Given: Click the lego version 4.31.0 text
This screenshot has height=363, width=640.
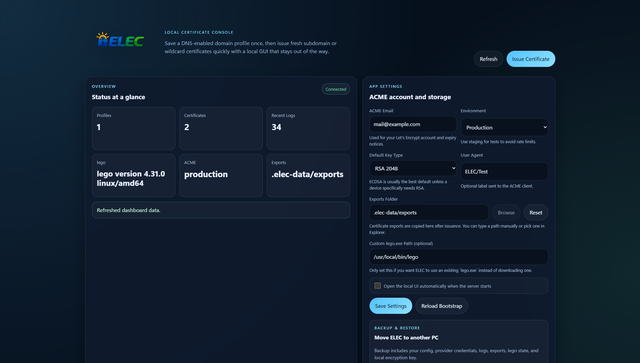Looking at the screenshot, I should coord(131,178).
